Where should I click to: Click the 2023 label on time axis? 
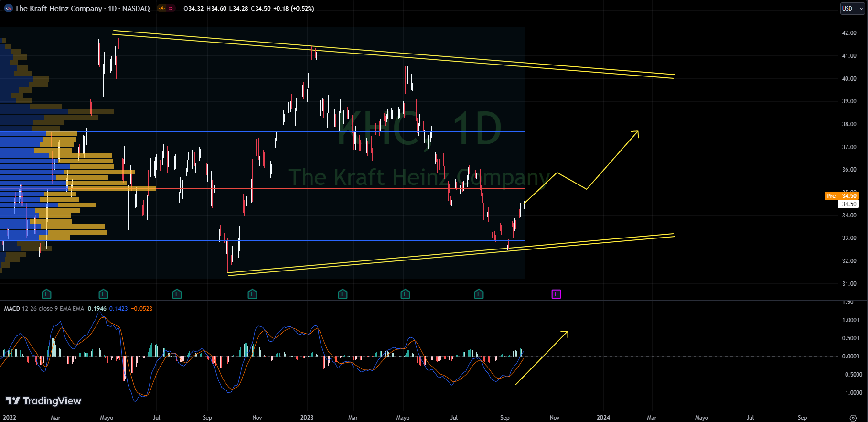307,418
